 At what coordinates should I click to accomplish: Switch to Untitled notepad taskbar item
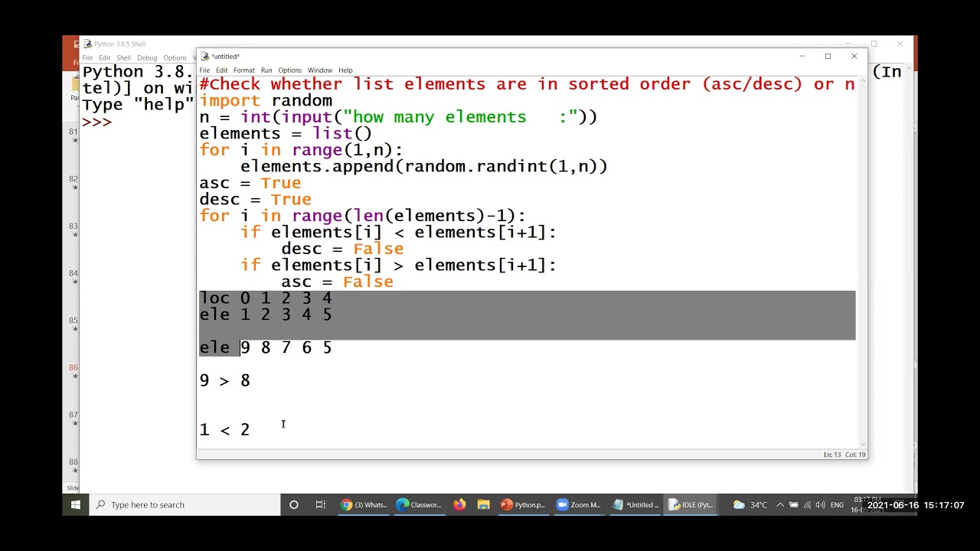click(x=635, y=504)
